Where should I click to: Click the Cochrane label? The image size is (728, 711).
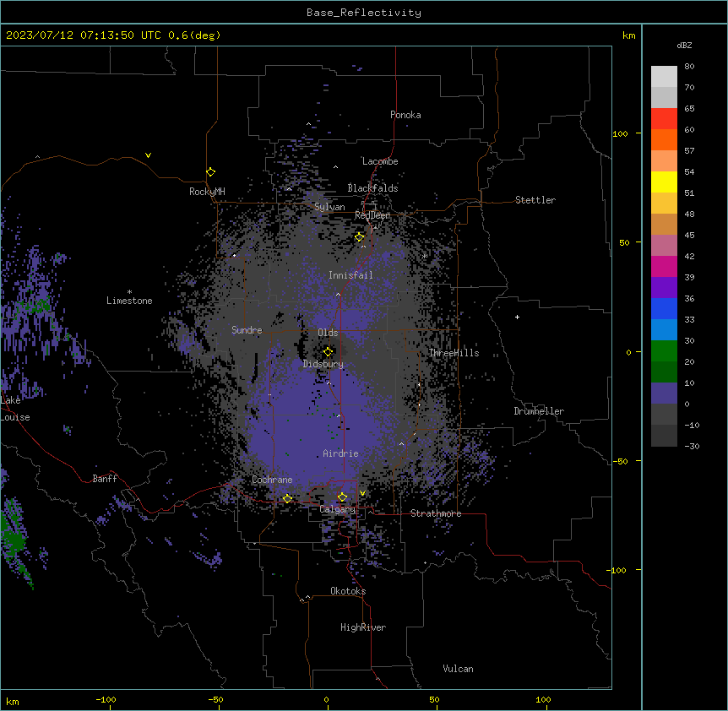click(x=272, y=480)
